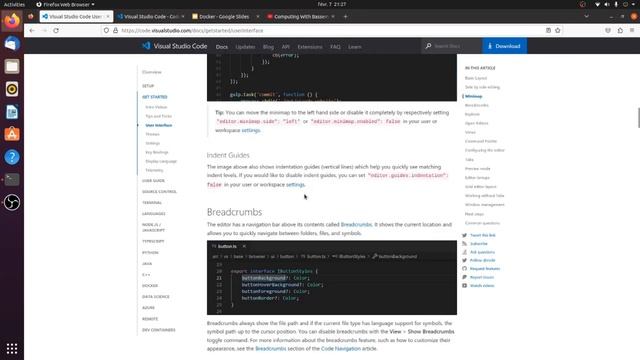Click the page vertical scrollbar thumb
Image resolution: width=640 pixels, height=360 pixels.
[638, 118]
